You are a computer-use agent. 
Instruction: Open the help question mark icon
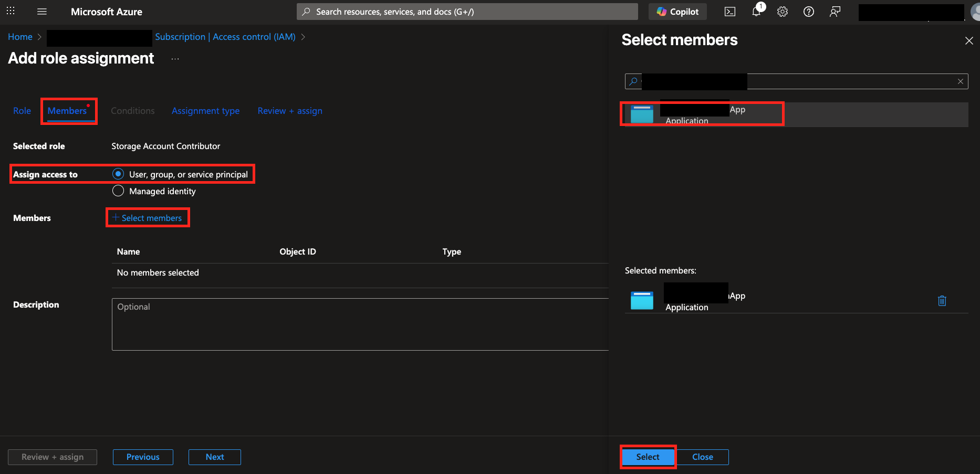pos(809,12)
